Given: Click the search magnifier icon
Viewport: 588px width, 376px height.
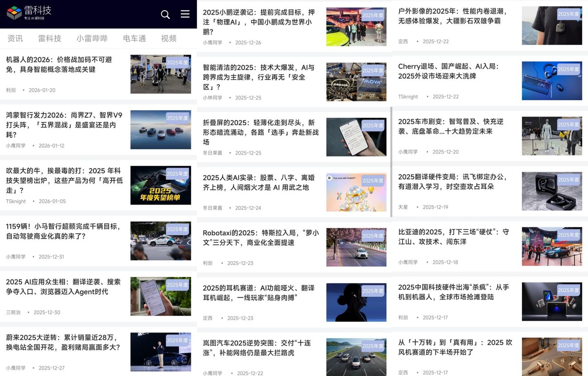Looking at the screenshot, I should point(165,14).
